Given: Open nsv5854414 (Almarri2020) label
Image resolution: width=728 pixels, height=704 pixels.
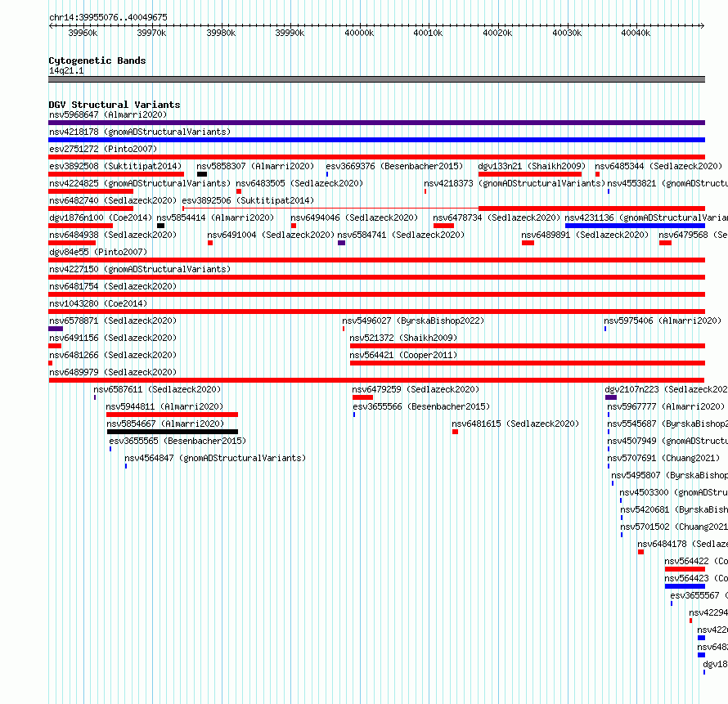Looking at the screenshot, I should click(x=215, y=217).
